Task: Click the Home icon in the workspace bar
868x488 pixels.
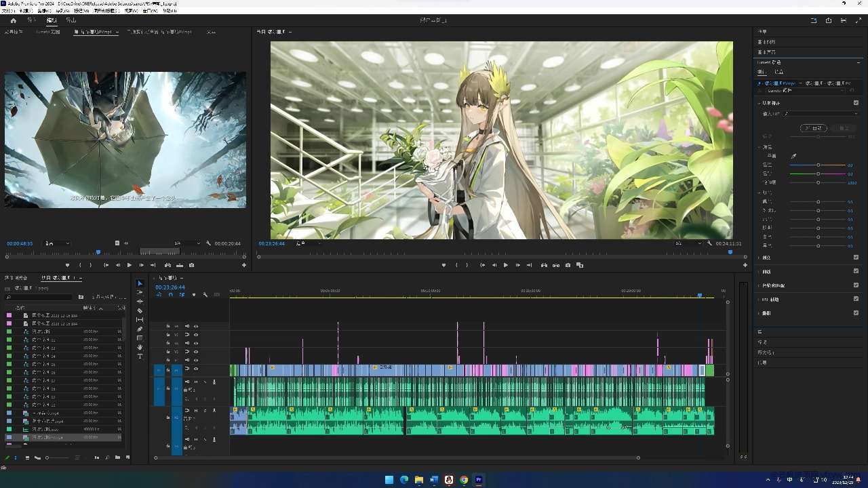Action: (x=13, y=20)
